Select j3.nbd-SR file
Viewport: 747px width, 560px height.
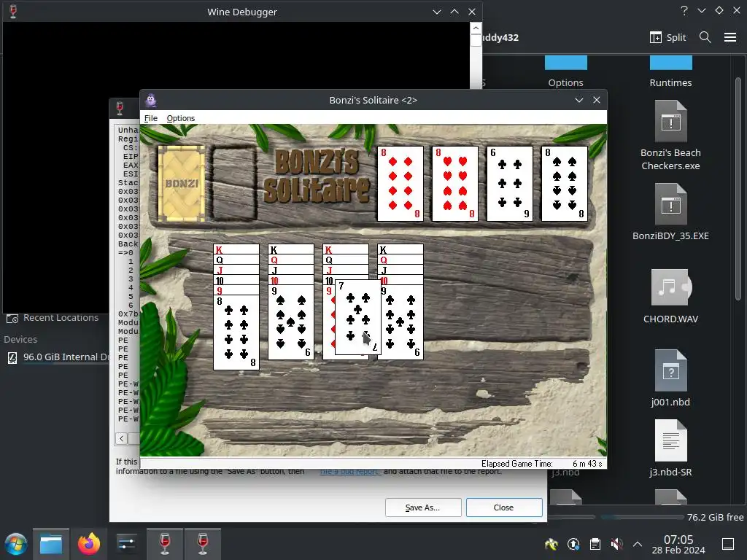[670, 448]
